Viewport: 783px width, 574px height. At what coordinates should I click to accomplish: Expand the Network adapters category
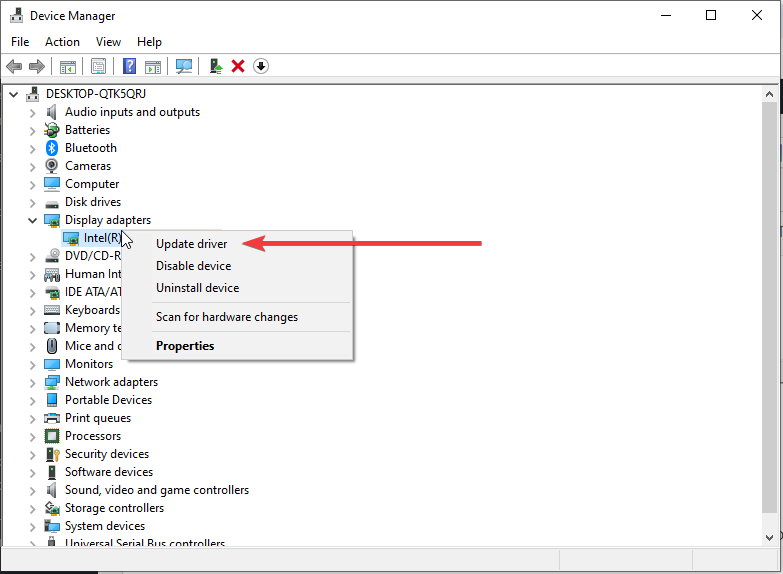coord(32,383)
